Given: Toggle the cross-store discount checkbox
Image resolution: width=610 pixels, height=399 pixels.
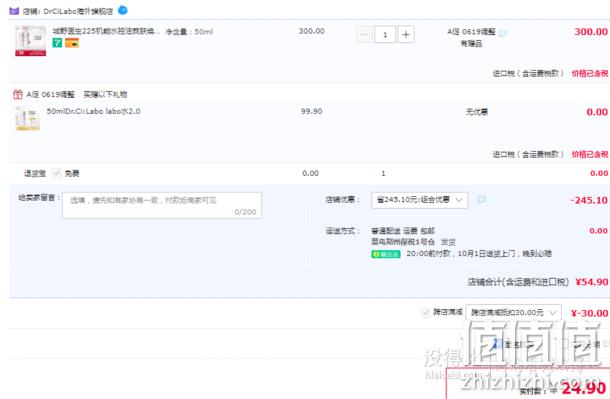Looking at the screenshot, I should coord(426,312).
